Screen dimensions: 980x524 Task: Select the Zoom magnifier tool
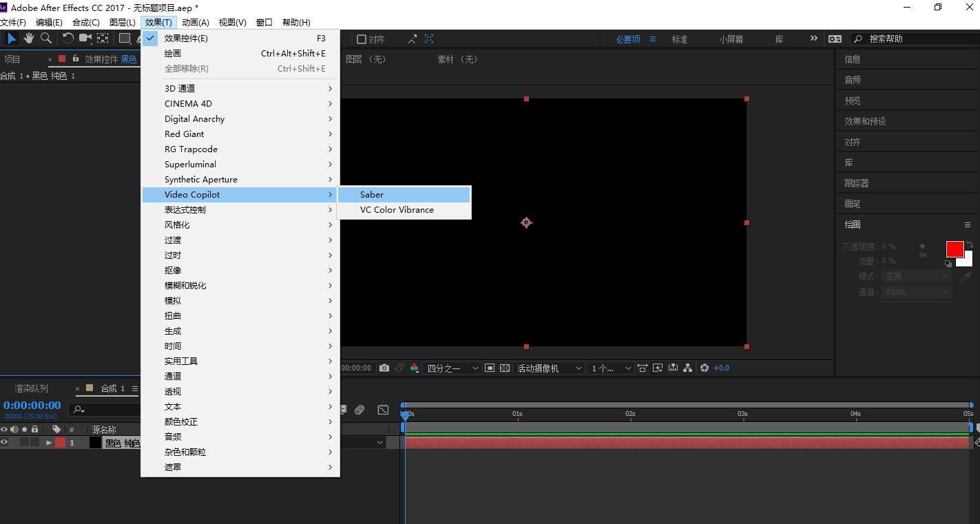(x=46, y=39)
